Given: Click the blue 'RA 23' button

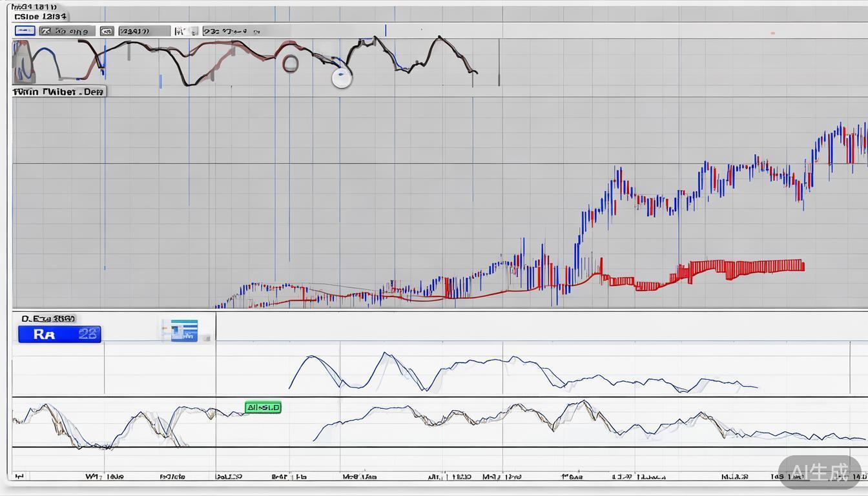Looking at the screenshot, I should pyautogui.click(x=59, y=334).
